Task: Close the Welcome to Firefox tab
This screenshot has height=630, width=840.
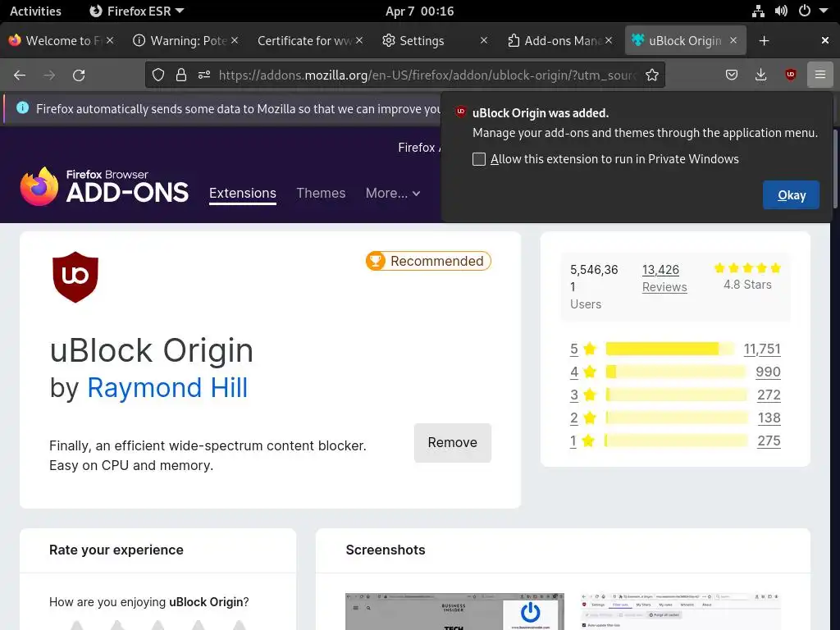Action: click(x=110, y=40)
